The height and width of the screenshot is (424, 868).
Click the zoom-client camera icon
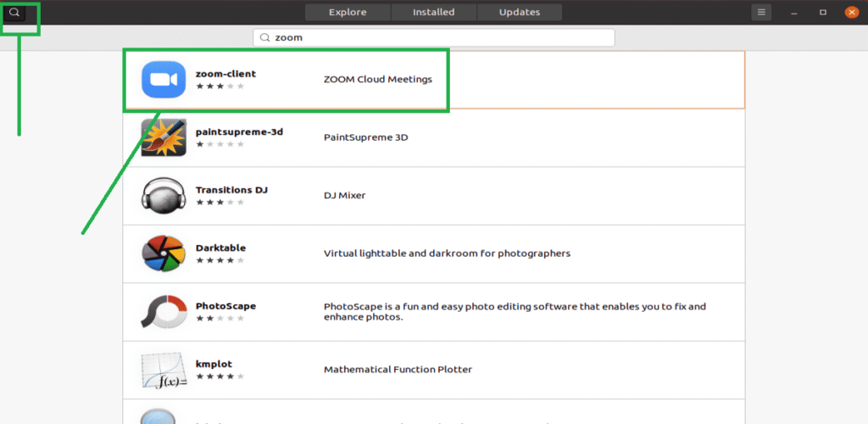(x=164, y=80)
